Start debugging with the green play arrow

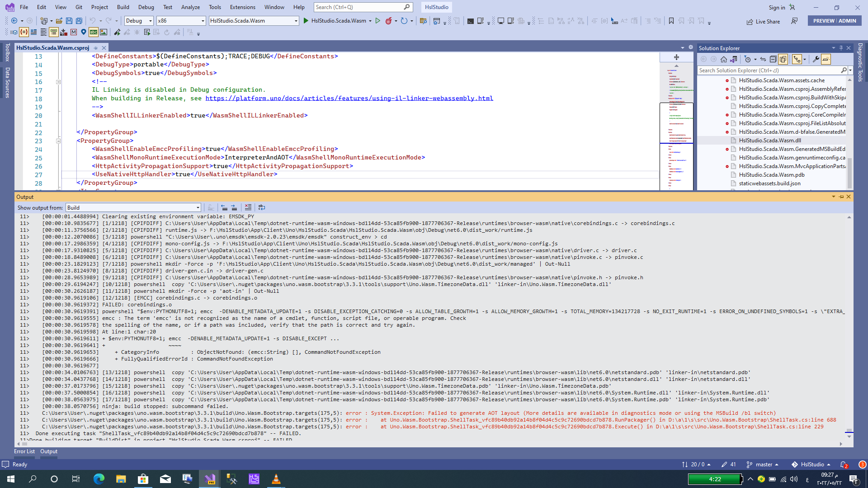tap(306, 21)
